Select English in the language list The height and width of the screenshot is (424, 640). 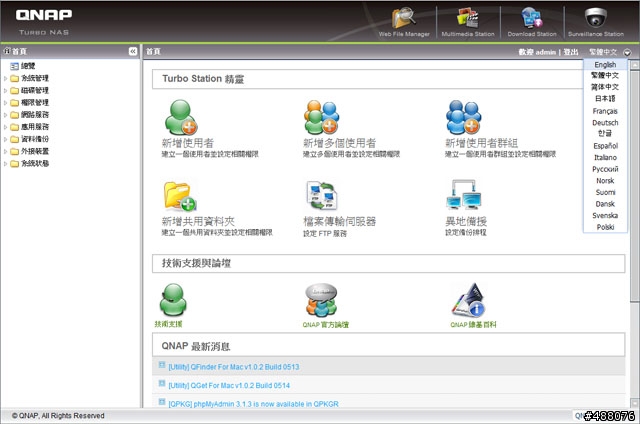605,64
